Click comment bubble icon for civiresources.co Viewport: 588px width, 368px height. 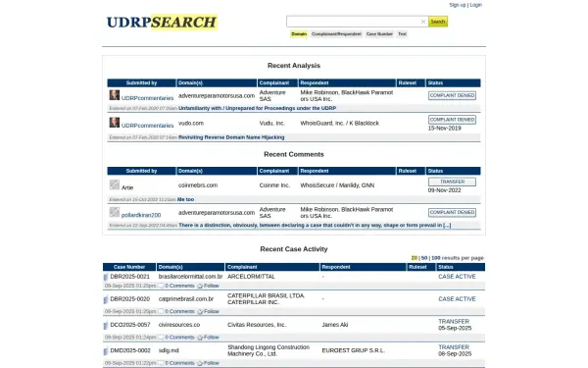coord(161,338)
